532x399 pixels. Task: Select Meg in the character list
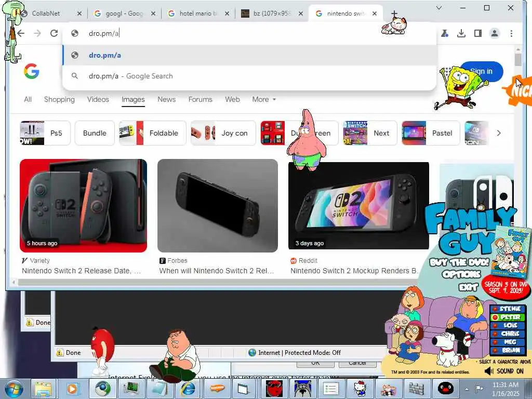(508, 342)
